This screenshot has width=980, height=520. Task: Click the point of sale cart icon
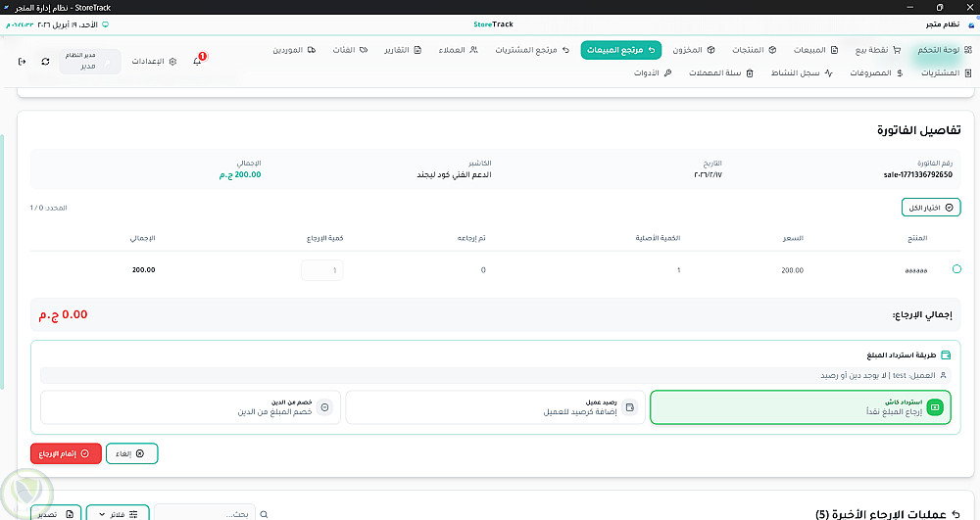(898, 50)
